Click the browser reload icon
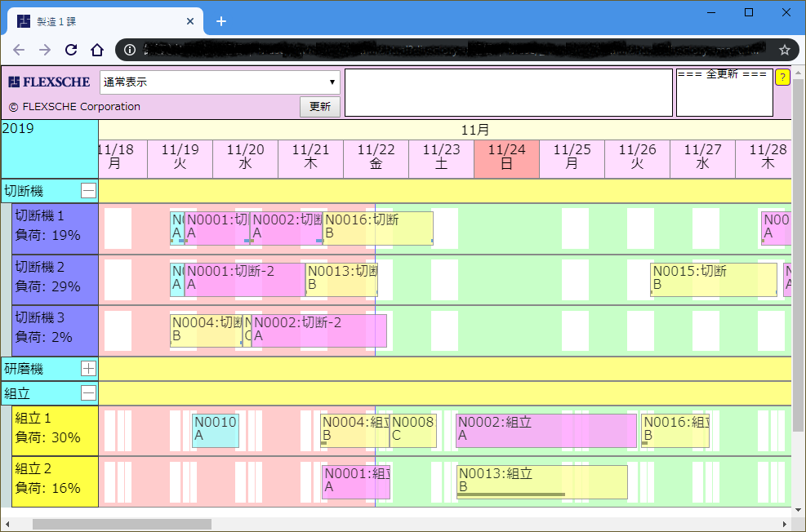 71,50
